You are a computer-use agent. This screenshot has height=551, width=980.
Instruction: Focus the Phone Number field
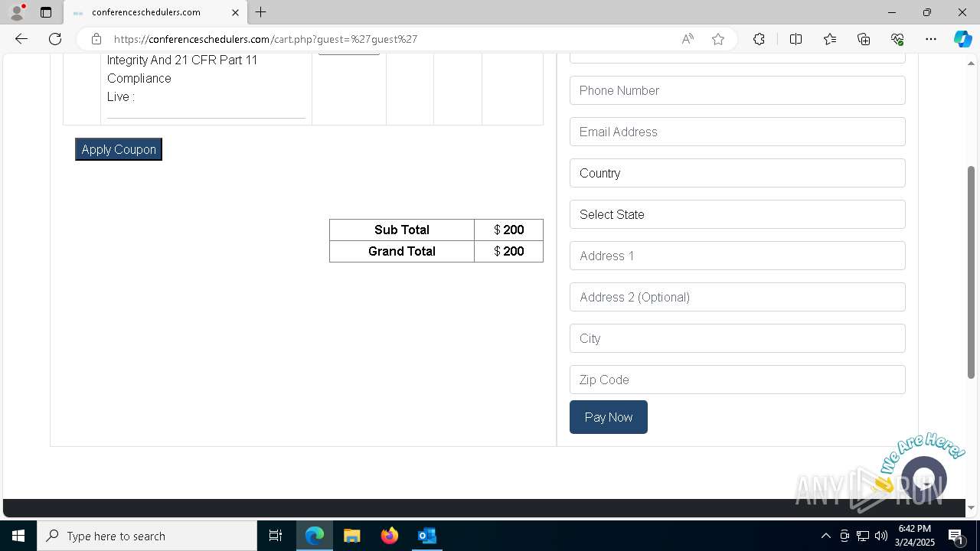pyautogui.click(x=737, y=90)
